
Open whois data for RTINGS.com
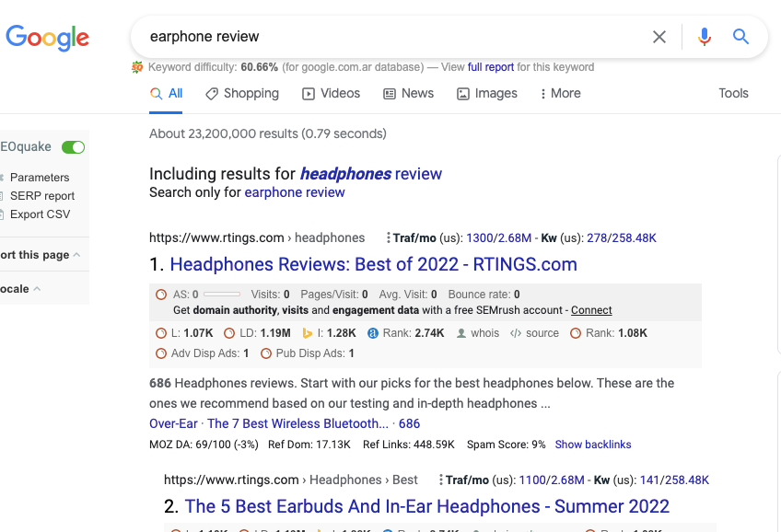(460, 333)
